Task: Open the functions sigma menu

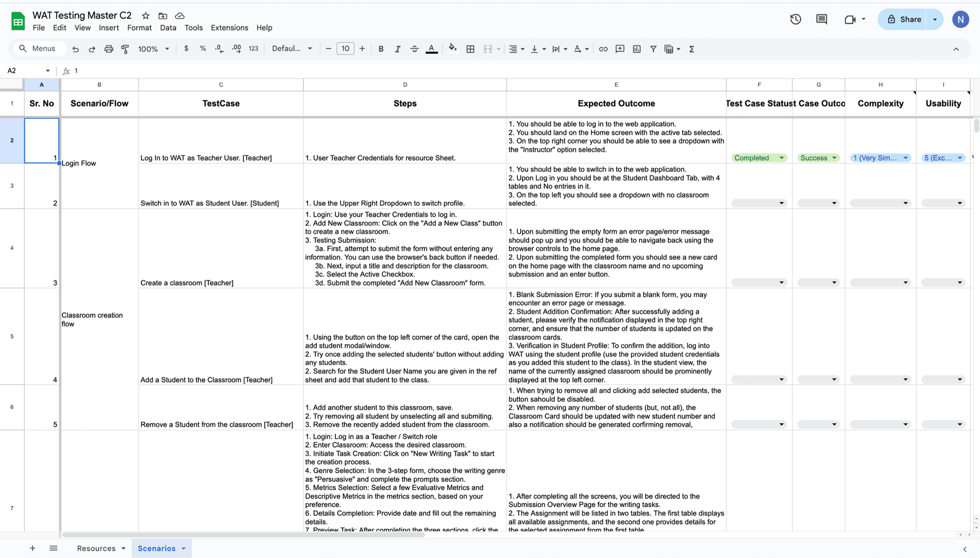Action: 692,49
